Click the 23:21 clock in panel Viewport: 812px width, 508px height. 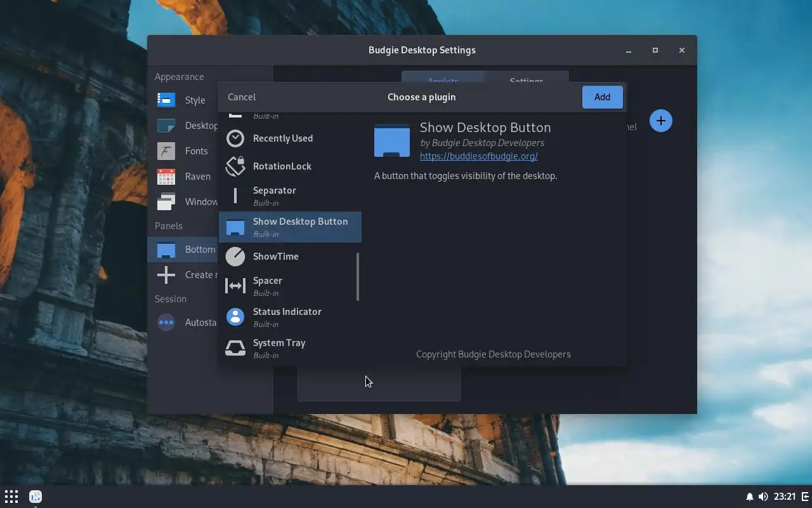785,497
